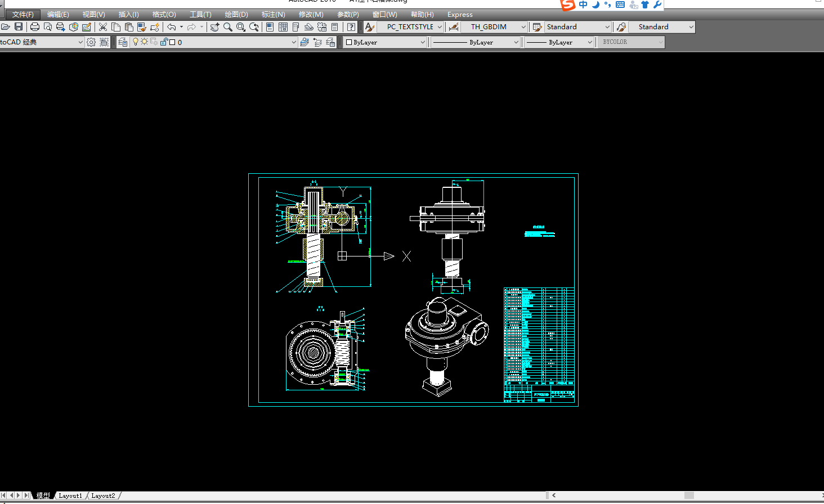Open the Table Style manager icon
The image size is (824, 504).
[x=537, y=27]
